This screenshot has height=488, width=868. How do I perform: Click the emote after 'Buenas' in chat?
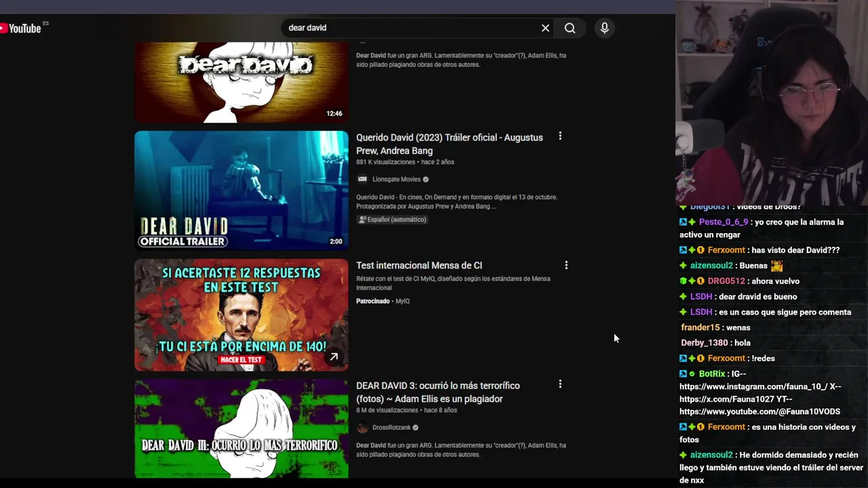(x=776, y=266)
